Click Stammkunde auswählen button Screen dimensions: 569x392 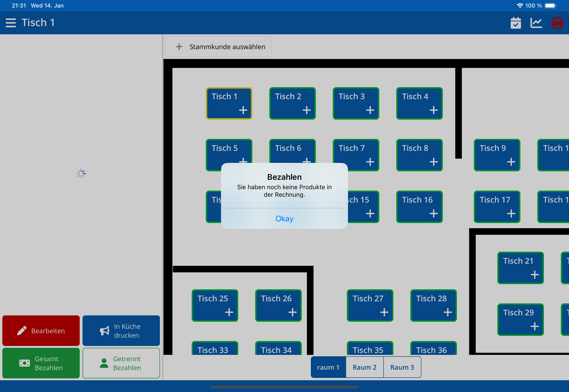tap(218, 47)
